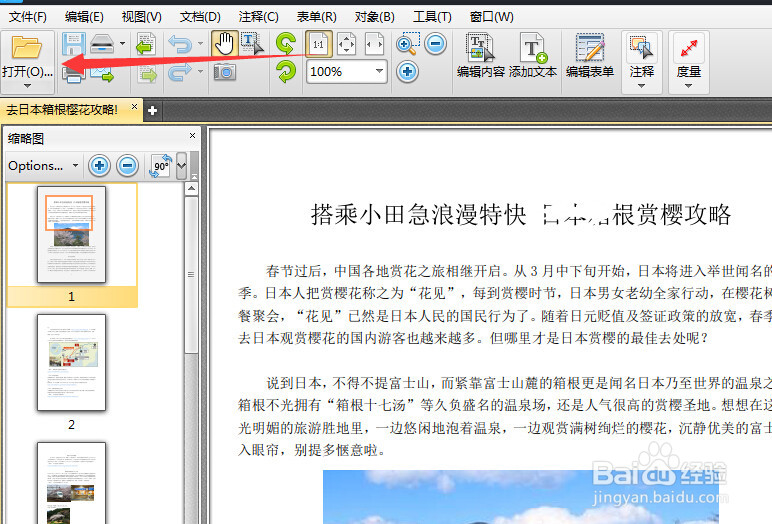Viewport: 772px width, 524px height.
Task: Toggle actual size 1:1 view
Action: 319,44
